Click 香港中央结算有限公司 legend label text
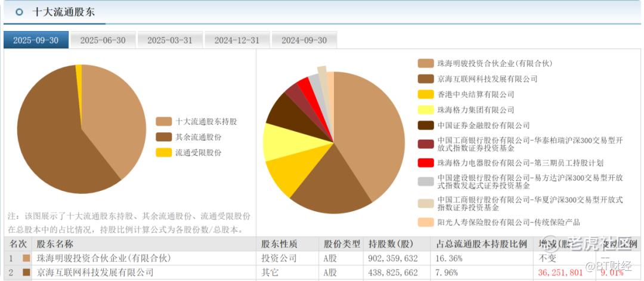The width and height of the screenshot is (644, 281). [x=476, y=94]
